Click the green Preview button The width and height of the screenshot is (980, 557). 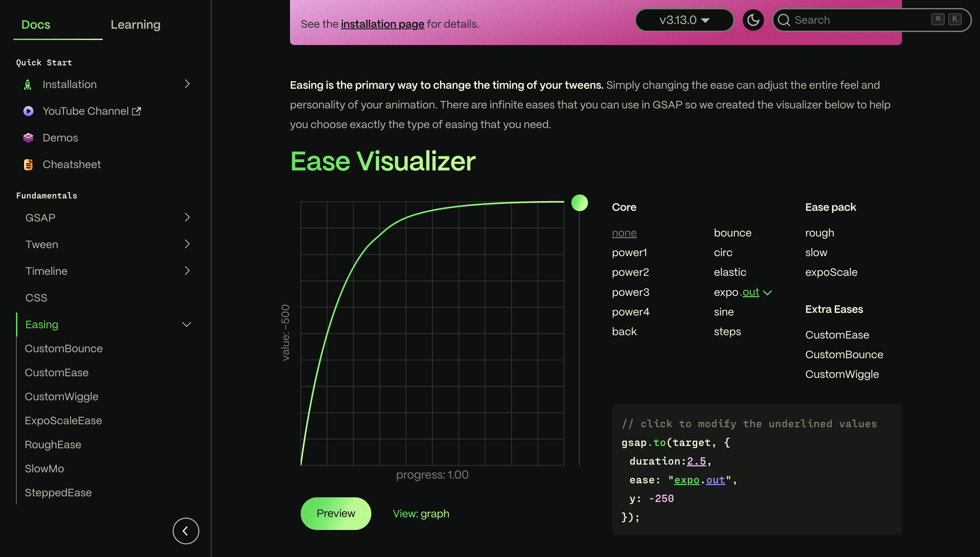pos(336,513)
